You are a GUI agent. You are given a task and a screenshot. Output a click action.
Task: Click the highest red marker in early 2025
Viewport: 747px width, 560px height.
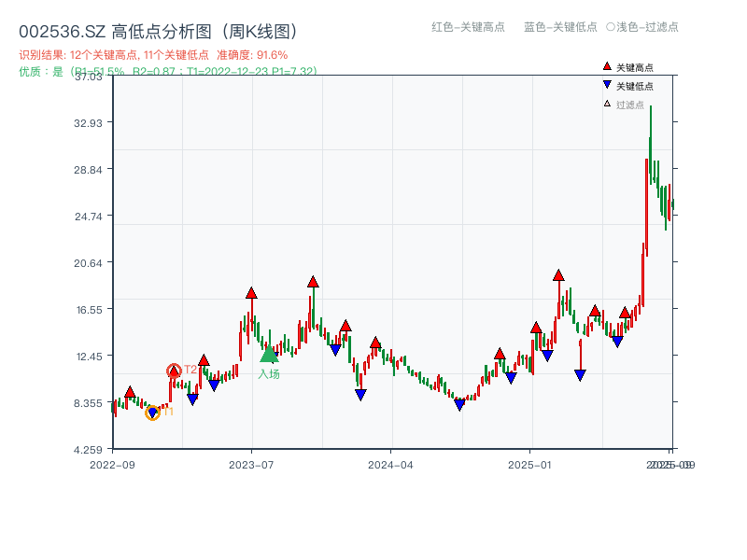tap(558, 275)
